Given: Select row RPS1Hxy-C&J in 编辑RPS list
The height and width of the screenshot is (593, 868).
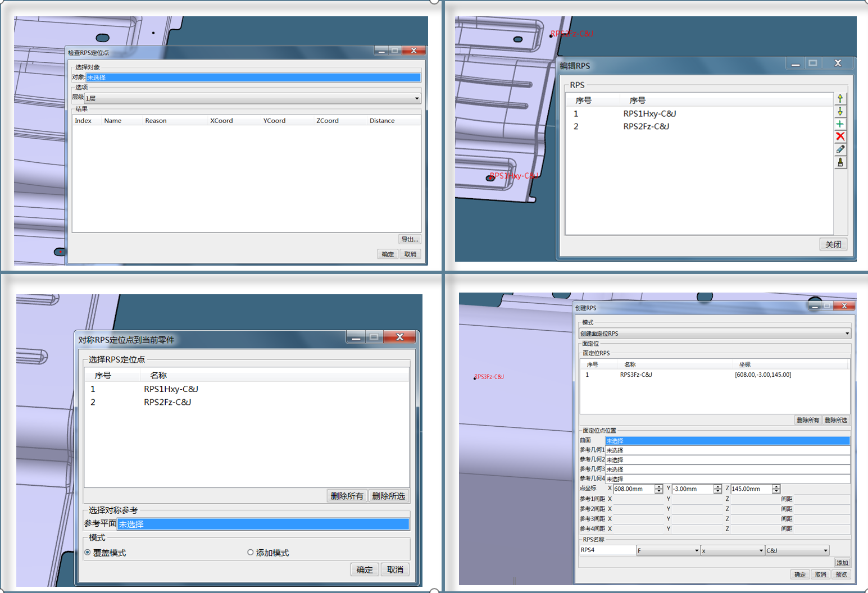Looking at the screenshot, I should 649,113.
